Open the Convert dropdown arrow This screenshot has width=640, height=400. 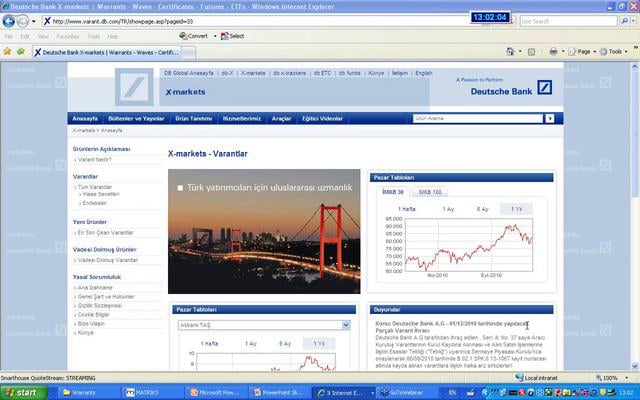[215, 36]
